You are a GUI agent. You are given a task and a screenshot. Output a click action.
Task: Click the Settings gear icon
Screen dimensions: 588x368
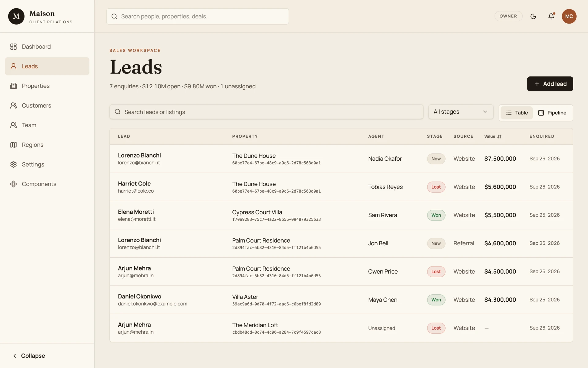coord(13,164)
